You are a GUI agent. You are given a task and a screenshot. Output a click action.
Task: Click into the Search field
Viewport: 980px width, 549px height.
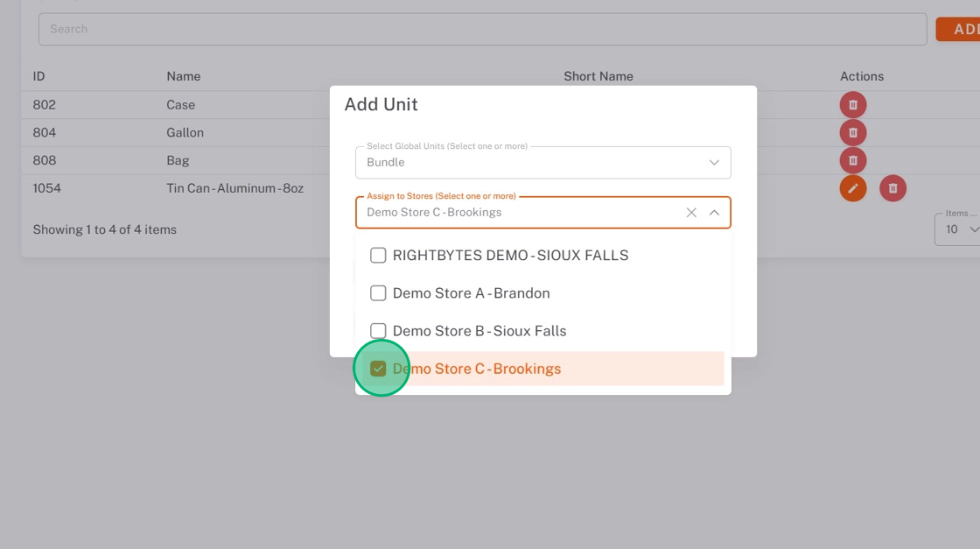coord(481,29)
